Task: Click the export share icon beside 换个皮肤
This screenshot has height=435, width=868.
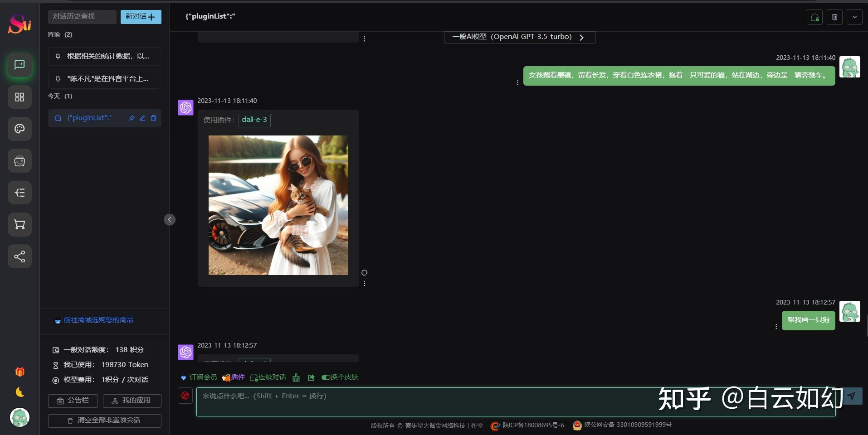Action: click(311, 377)
